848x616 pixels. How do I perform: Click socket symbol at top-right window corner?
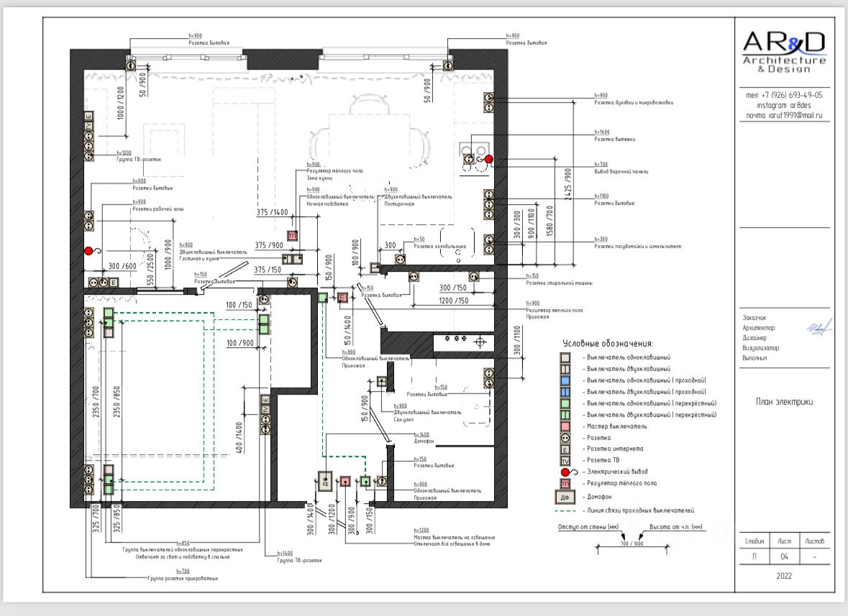[x=447, y=65]
